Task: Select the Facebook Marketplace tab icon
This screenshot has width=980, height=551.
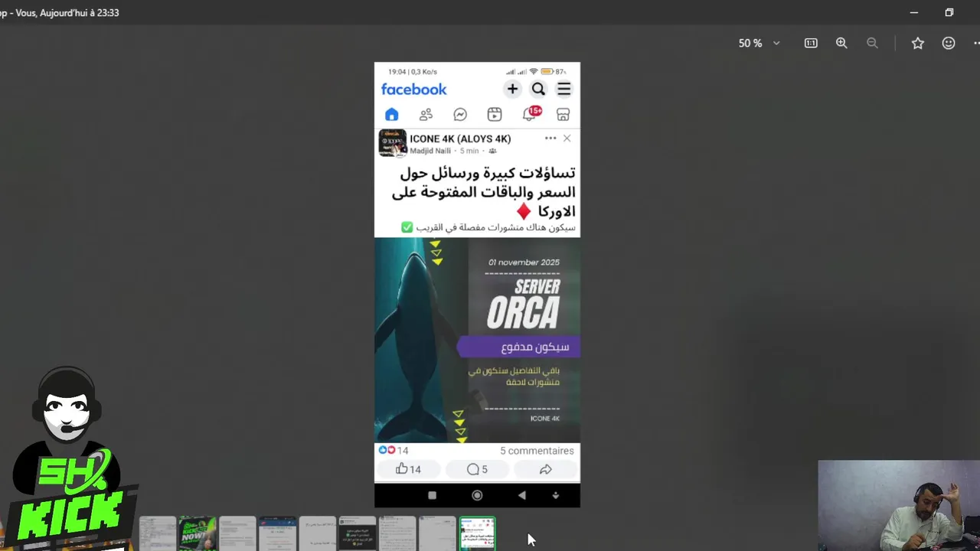Action: [563, 114]
